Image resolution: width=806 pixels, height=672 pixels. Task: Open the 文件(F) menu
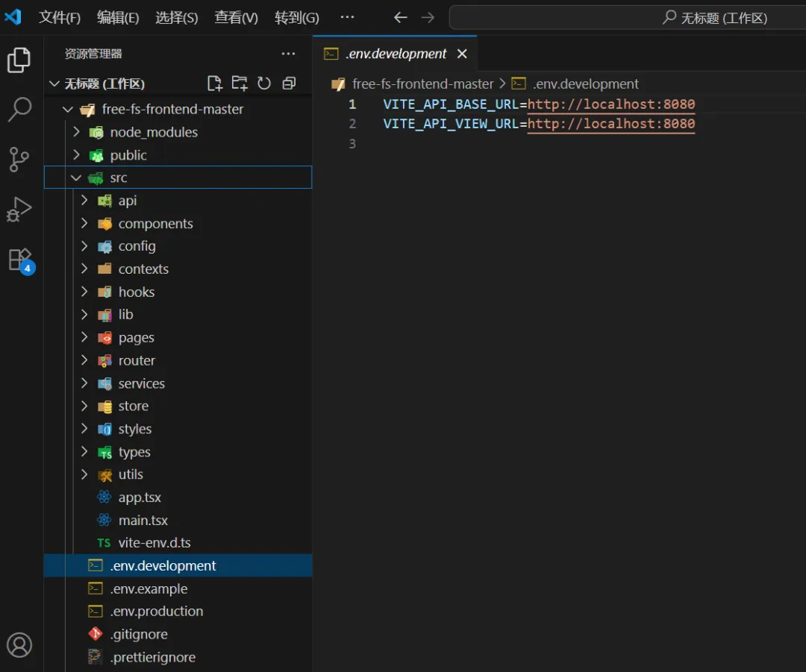click(60, 18)
